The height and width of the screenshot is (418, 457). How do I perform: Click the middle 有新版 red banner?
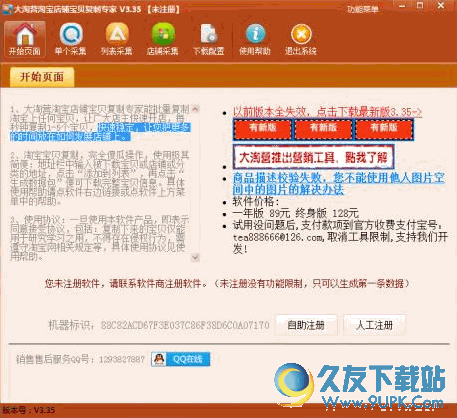[x=323, y=129]
